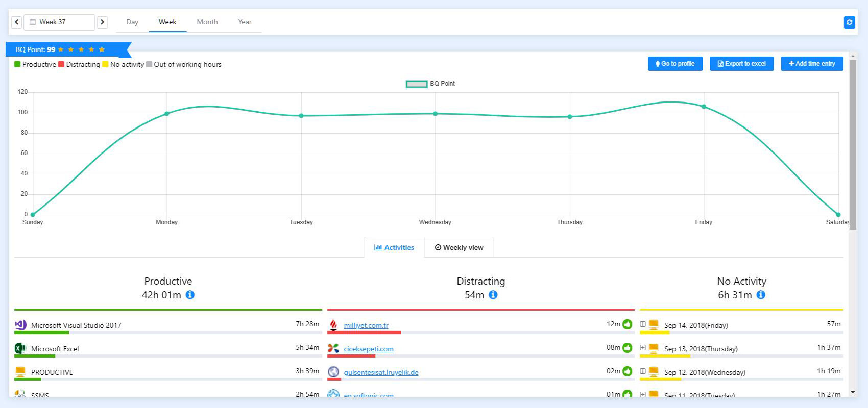
Task: Click the Microsoft Visual Studio 2017 icon
Action: click(20, 324)
